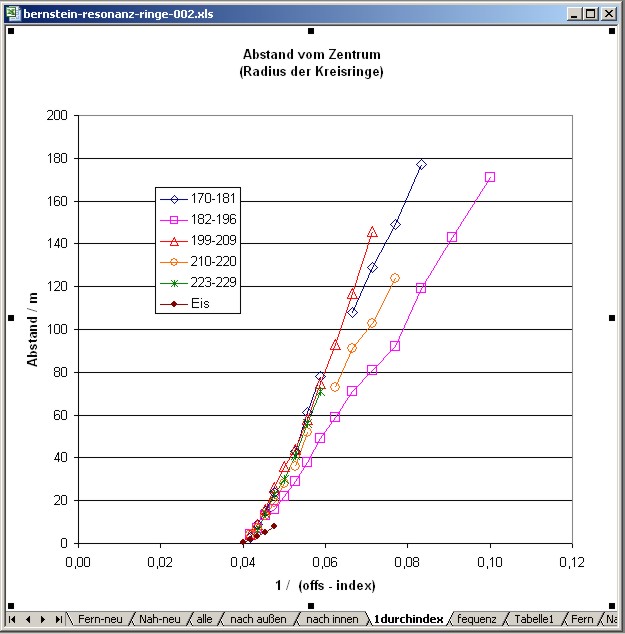Select the 'alle' sheet tab

204,620
